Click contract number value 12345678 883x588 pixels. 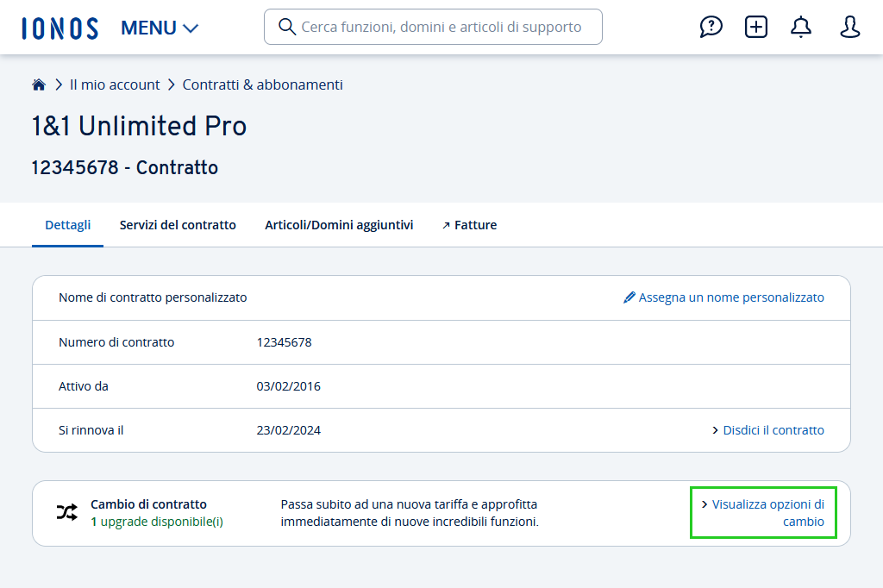point(284,342)
